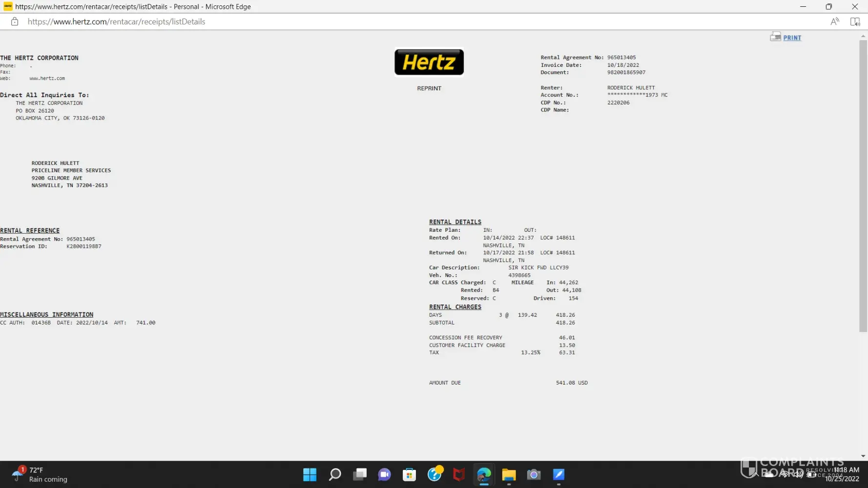Click the RENTAL DETAILS heading
Viewport: 868px width, 488px height.
(x=455, y=222)
